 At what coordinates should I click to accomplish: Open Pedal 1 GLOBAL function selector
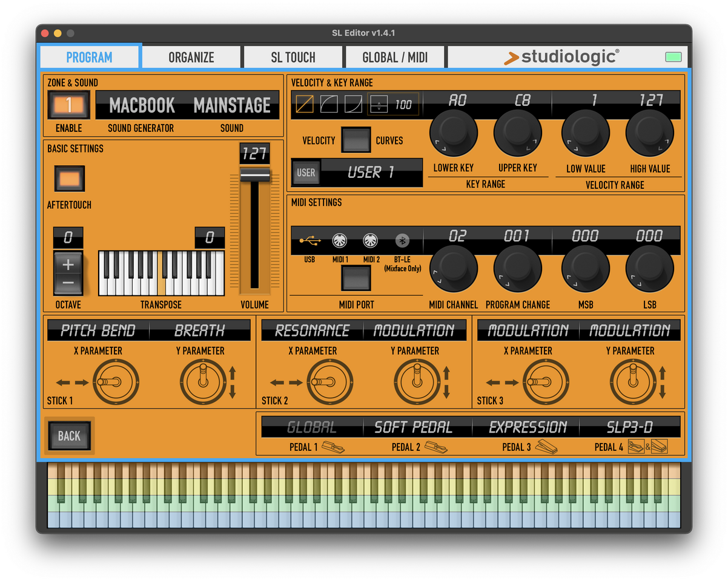pyautogui.click(x=313, y=427)
